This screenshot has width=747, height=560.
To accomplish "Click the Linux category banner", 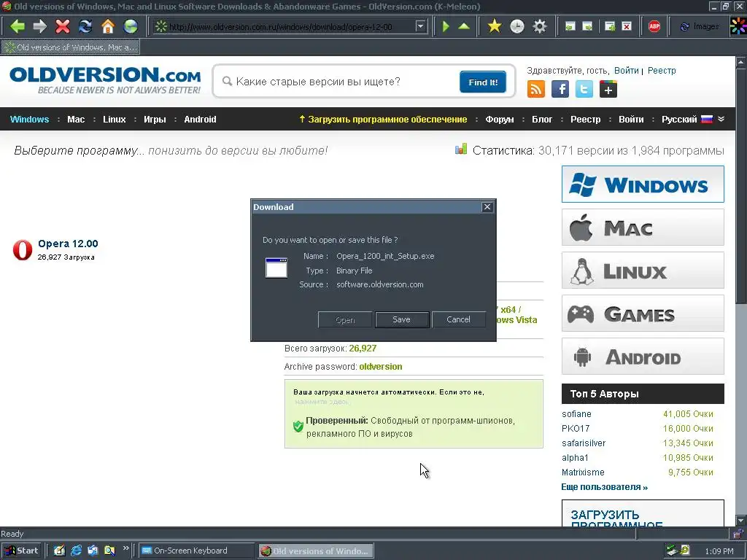I will (643, 271).
